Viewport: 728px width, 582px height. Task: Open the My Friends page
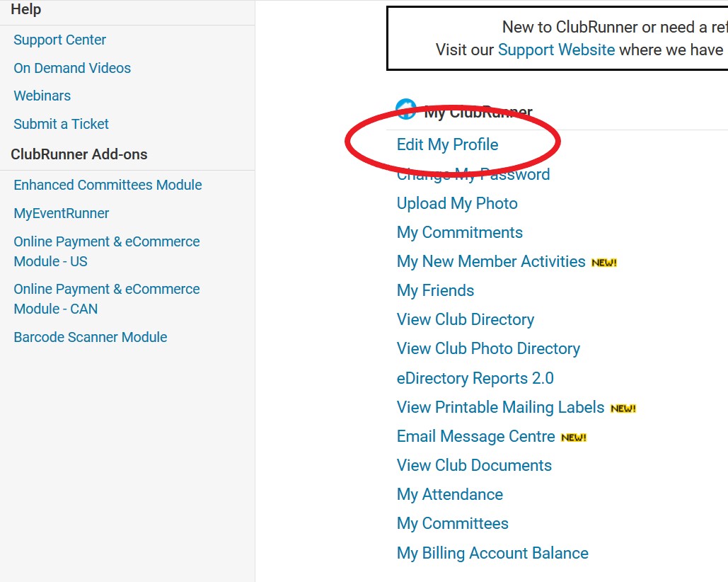(x=435, y=290)
